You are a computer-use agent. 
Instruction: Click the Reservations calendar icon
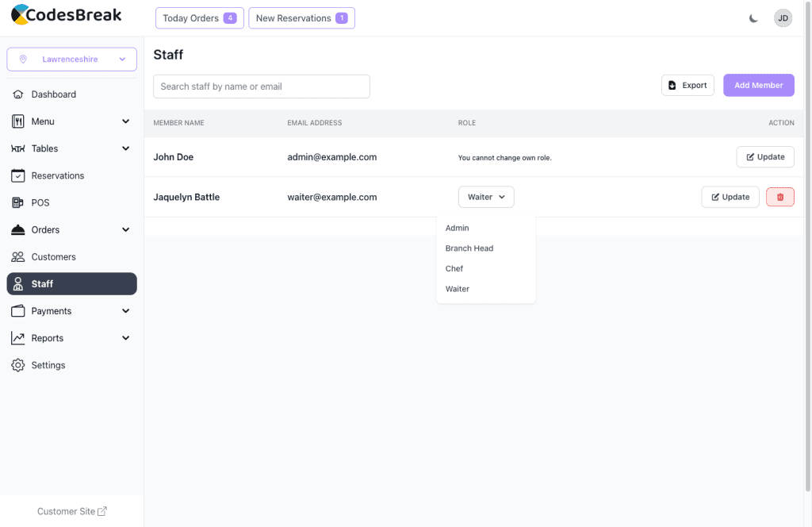click(x=18, y=175)
